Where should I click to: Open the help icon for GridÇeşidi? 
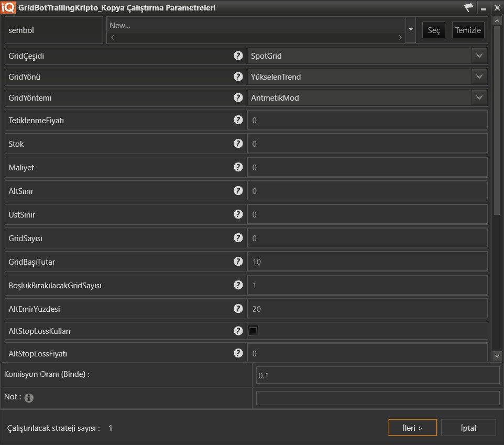[x=238, y=56]
